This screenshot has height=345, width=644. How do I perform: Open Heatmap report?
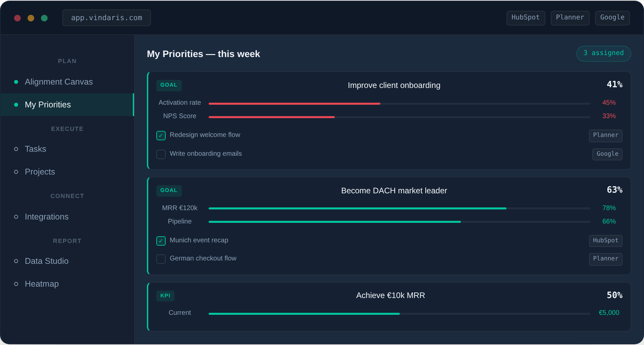point(67,284)
